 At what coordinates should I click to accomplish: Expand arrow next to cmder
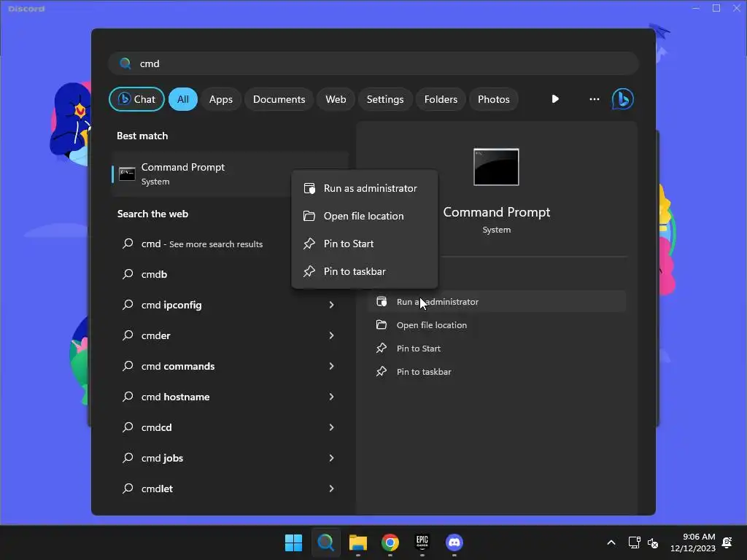tap(332, 335)
